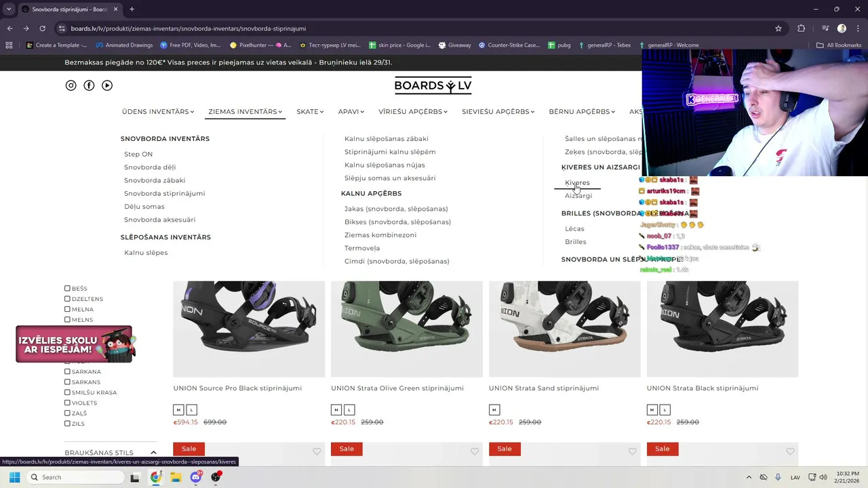Add the second-row product under Strata Olive Green to wishlist

coord(475,451)
